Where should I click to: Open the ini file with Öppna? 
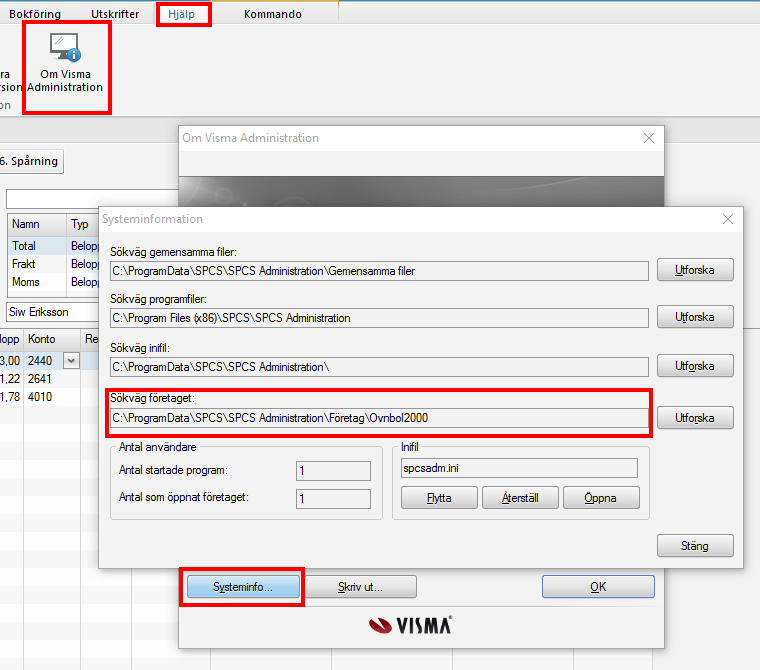click(x=601, y=498)
